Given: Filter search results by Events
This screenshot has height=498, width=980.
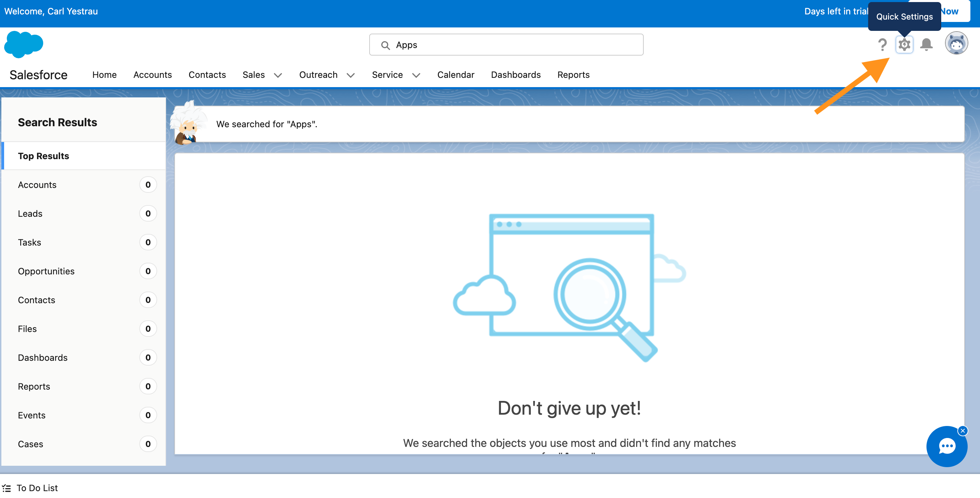Looking at the screenshot, I should [84, 415].
